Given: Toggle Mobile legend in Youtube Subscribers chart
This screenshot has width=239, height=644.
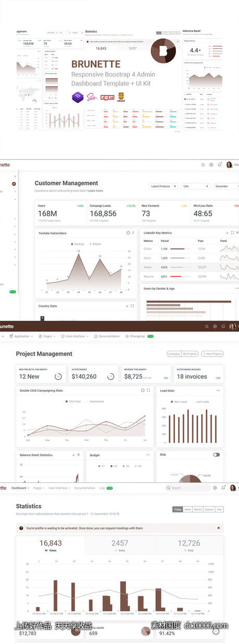Looking at the screenshot, I should (x=95, y=244).
